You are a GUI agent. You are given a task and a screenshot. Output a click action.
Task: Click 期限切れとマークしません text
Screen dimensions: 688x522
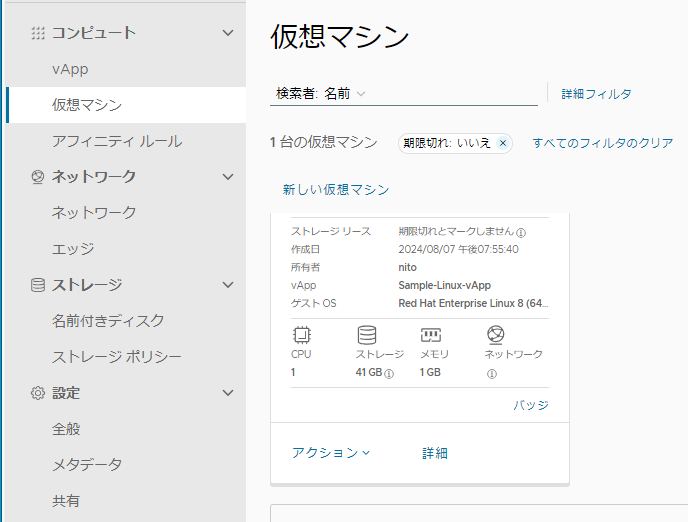[456, 231]
